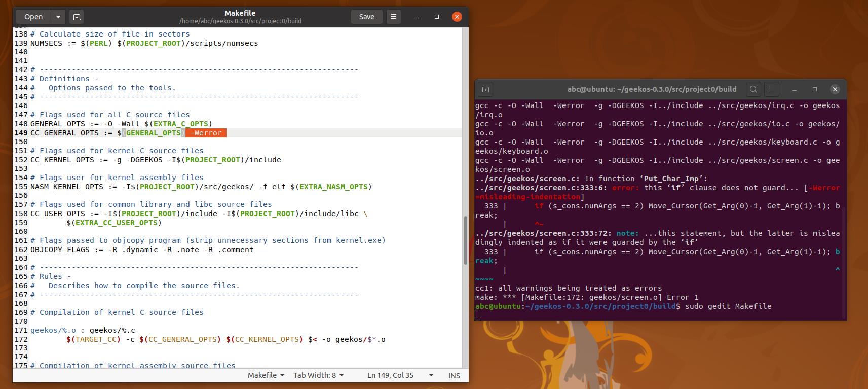The width and height of the screenshot is (868, 389).
Task: Click the terminal title bar text
Action: pos(652,89)
